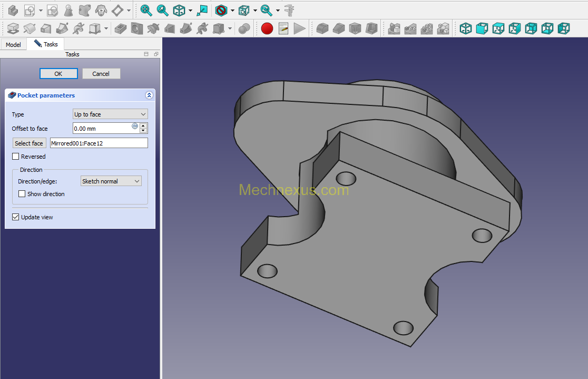Enable the Reversed checkbox

[16, 157]
